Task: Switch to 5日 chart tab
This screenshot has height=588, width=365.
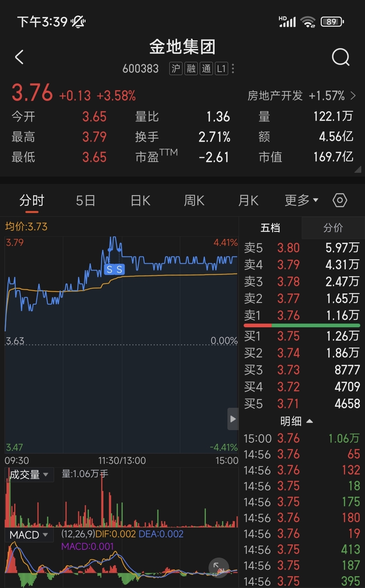Action: click(x=86, y=201)
